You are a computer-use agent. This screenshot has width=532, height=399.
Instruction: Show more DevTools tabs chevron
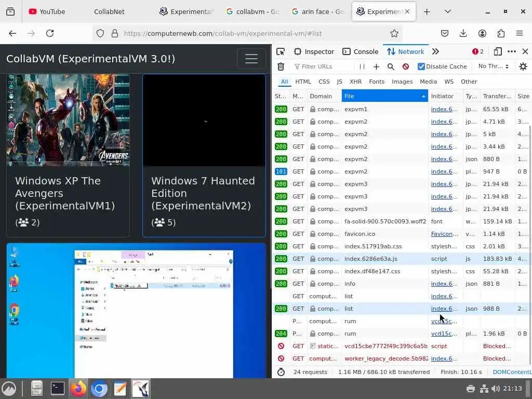435,51
